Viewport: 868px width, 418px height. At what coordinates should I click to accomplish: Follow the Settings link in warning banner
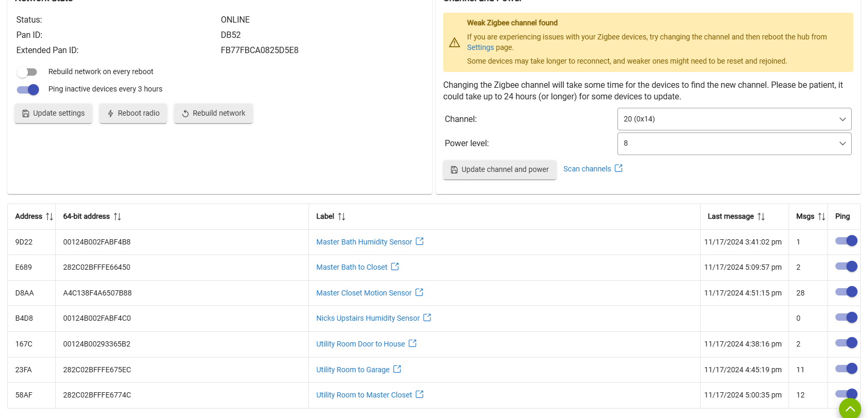coord(480,47)
